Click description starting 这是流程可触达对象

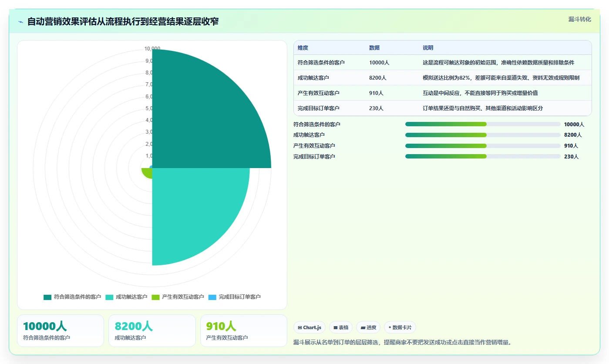tap(498, 62)
